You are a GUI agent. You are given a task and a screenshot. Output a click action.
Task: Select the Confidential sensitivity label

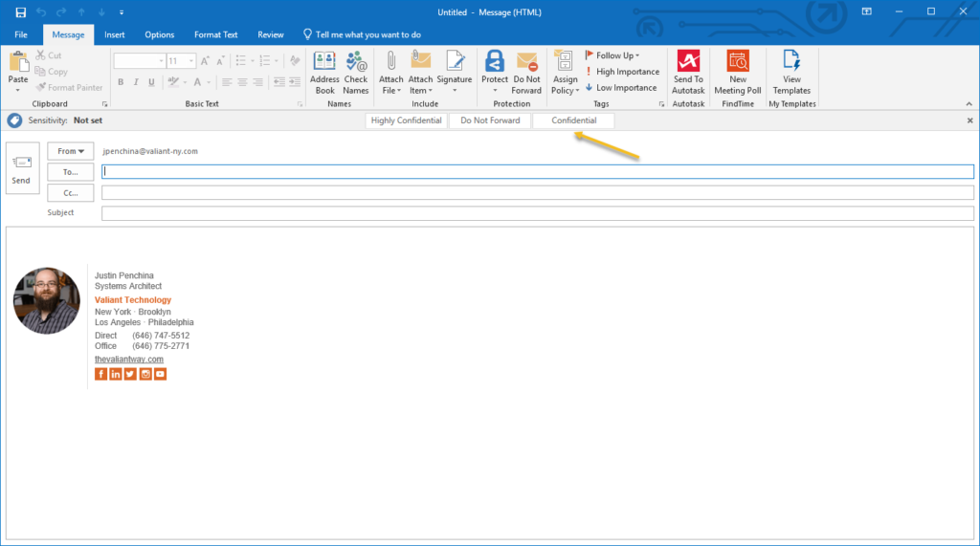pos(573,120)
